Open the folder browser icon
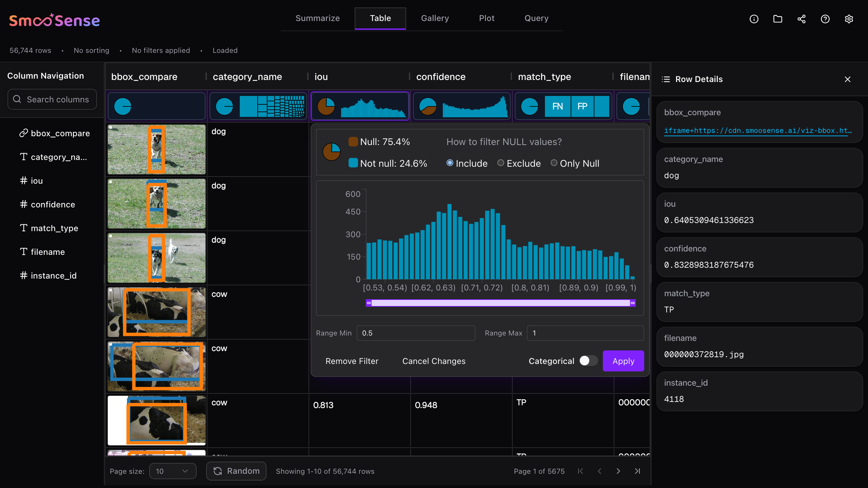Screen dimensions: 868x488 point(777,19)
